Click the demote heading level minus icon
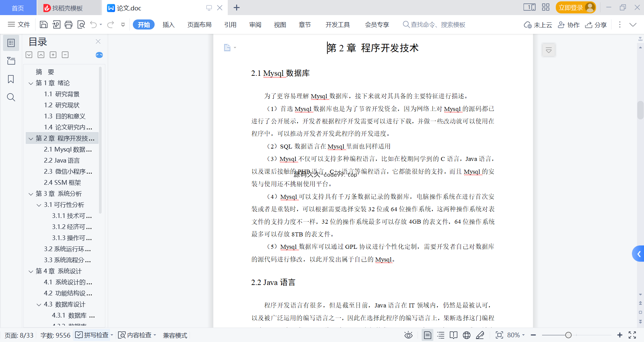644x342 pixels. (65, 55)
